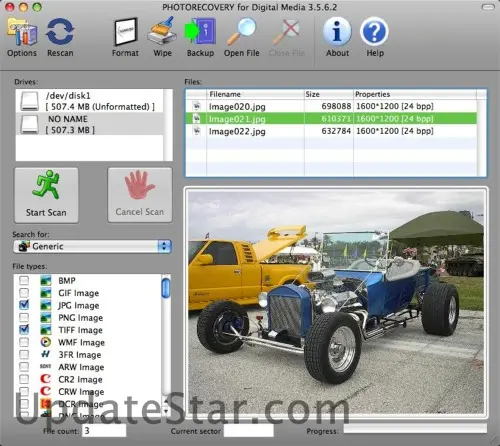Click the CRW Image label
Screen dimensions: 500x446
81,392
